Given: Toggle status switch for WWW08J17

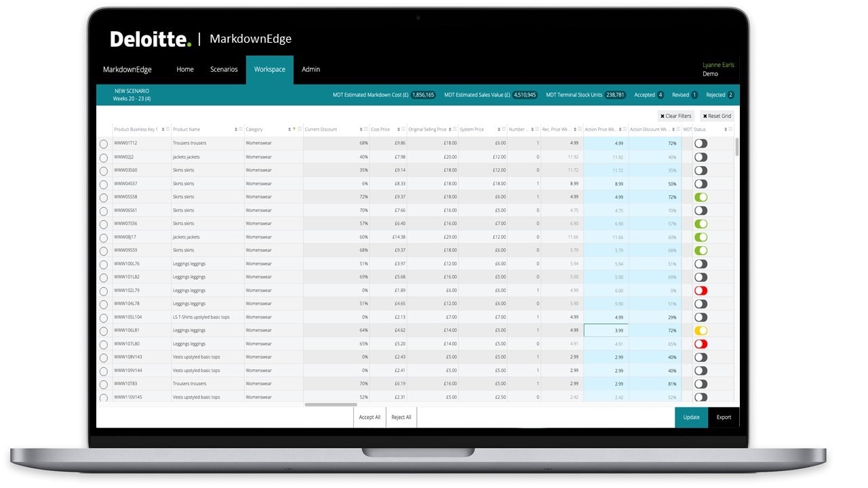Looking at the screenshot, I should (x=701, y=237).
